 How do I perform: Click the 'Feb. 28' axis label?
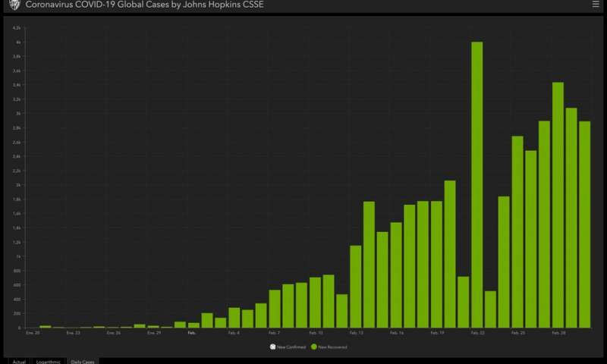[x=558, y=333]
